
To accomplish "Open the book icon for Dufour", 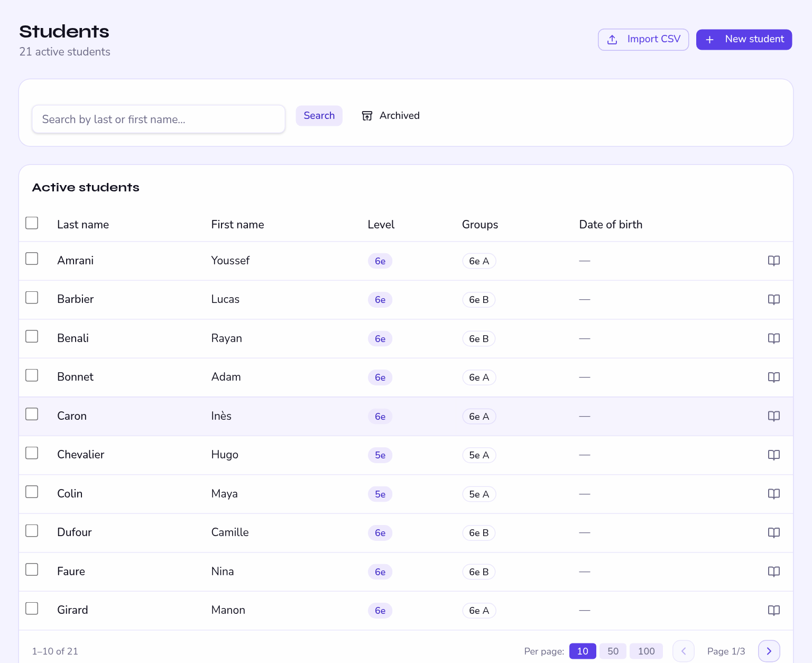I will [773, 533].
